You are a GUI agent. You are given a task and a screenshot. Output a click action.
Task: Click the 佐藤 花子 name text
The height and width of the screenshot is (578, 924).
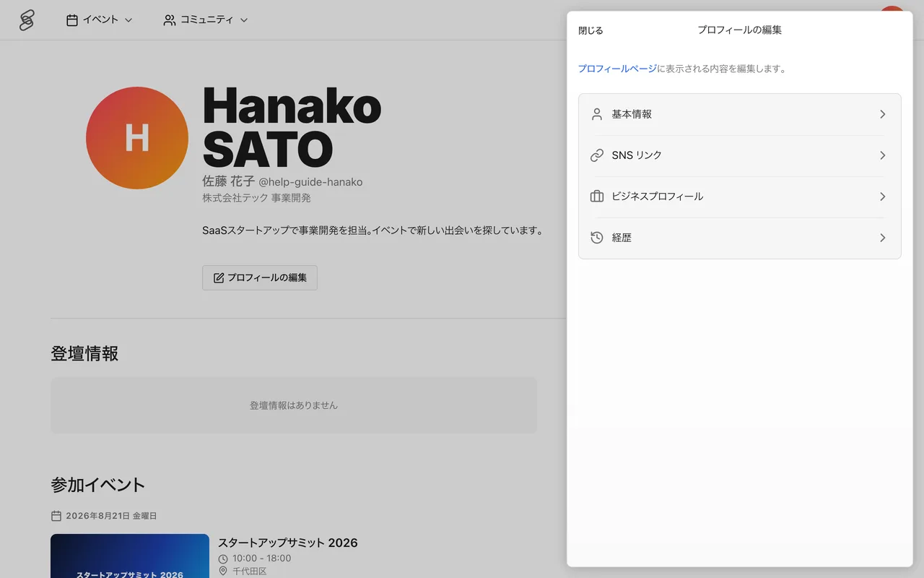229,181
